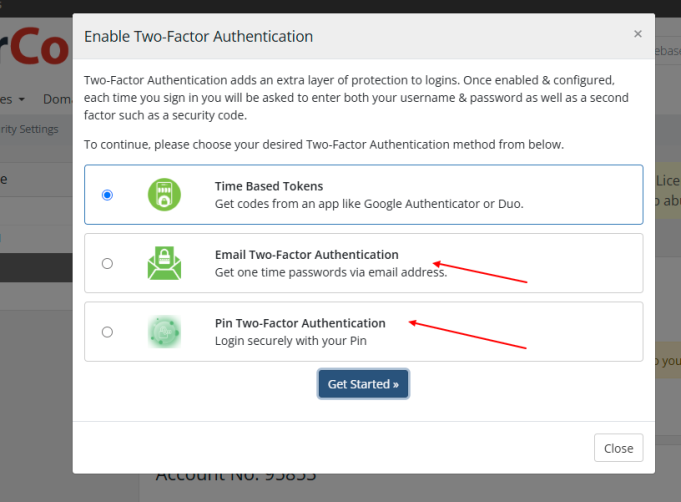This screenshot has height=502, width=681.
Task: Click the green Time Based Tokens icon
Action: pyautogui.click(x=164, y=195)
